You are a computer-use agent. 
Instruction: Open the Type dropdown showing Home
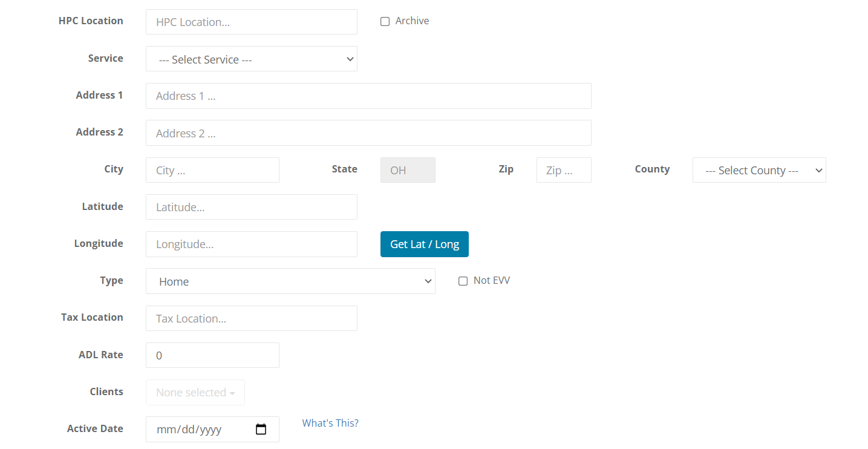coord(290,281)
